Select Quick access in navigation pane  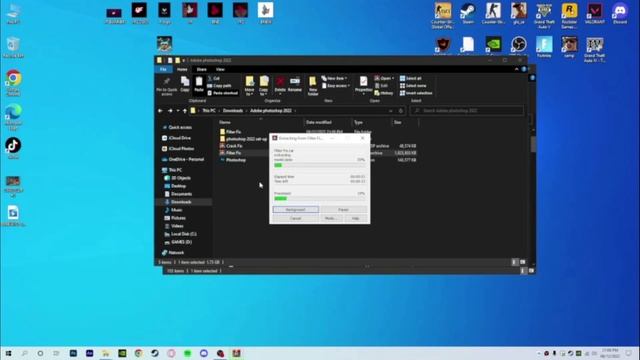pos(177,127)
